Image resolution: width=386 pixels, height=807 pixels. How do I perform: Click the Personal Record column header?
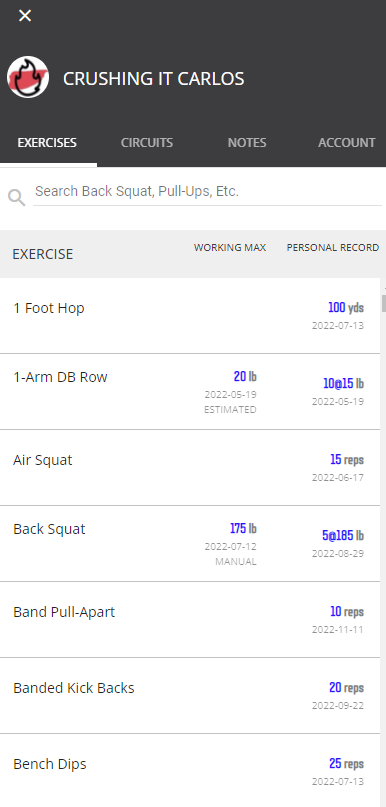[332, 248]
